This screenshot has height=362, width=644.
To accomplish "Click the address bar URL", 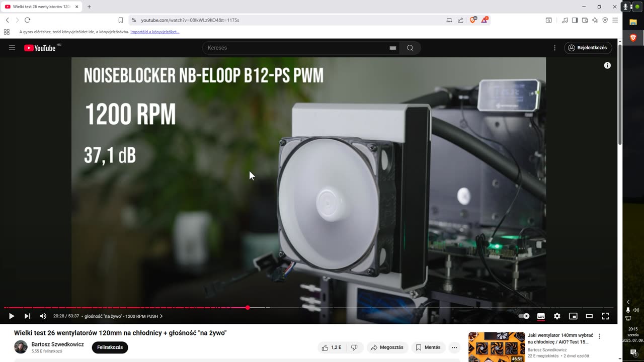I will pyautogui.click(x=190, y=20).
